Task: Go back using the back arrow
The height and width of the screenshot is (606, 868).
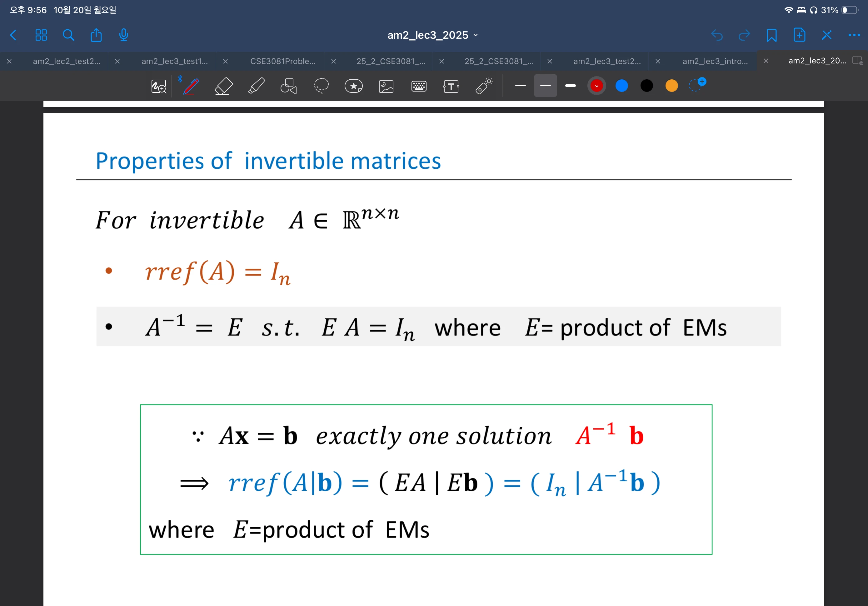Action: pos(14,35)
